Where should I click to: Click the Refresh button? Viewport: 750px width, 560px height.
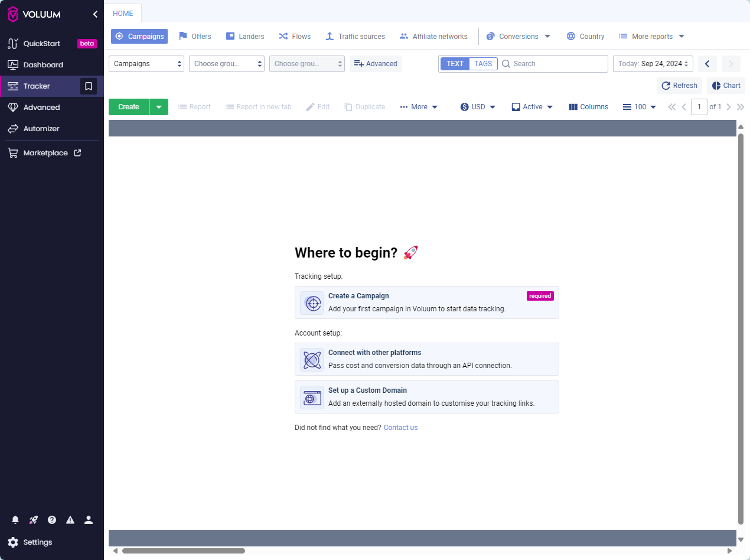679,86
